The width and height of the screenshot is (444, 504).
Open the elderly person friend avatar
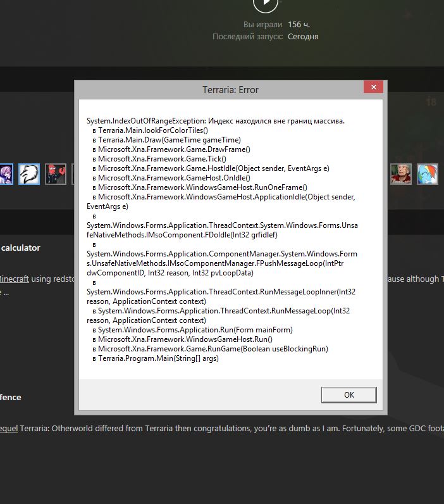coord(400,174)
